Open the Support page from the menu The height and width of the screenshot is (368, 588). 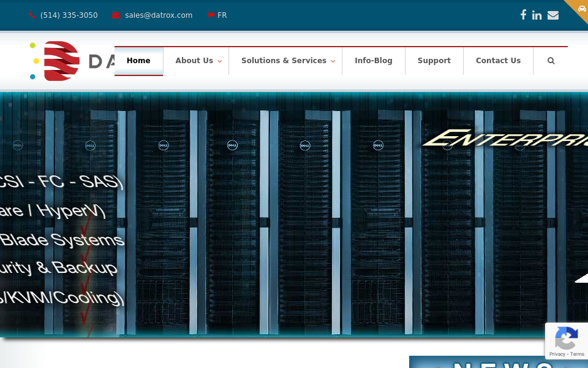click(434, 61)
